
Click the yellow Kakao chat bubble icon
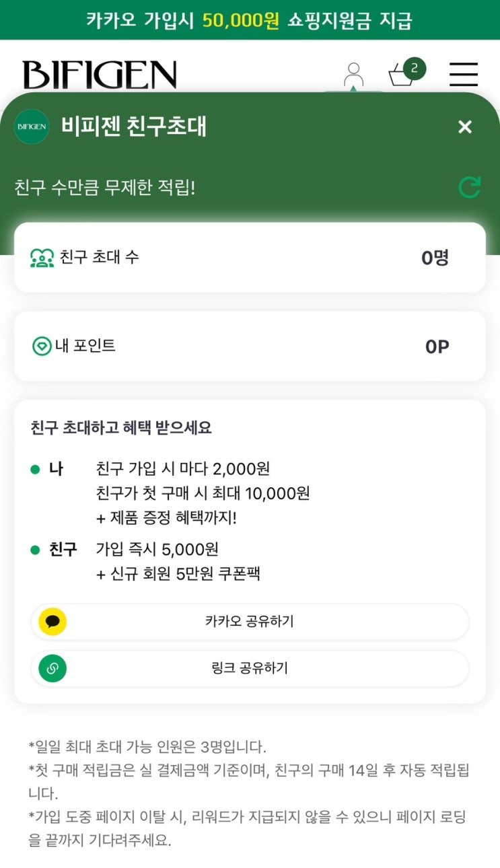click(x=52, y=621)
